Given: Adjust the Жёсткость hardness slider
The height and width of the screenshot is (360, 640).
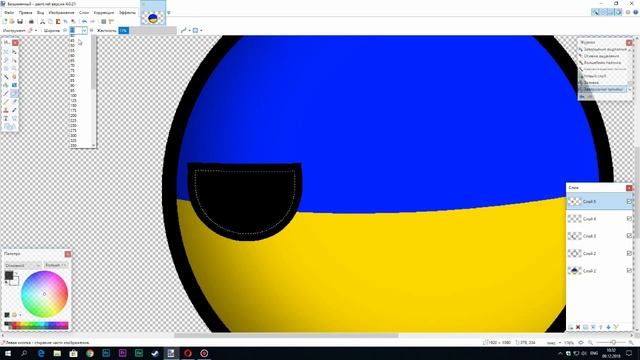Looking at the screenshot, I should tap(148, 30).
